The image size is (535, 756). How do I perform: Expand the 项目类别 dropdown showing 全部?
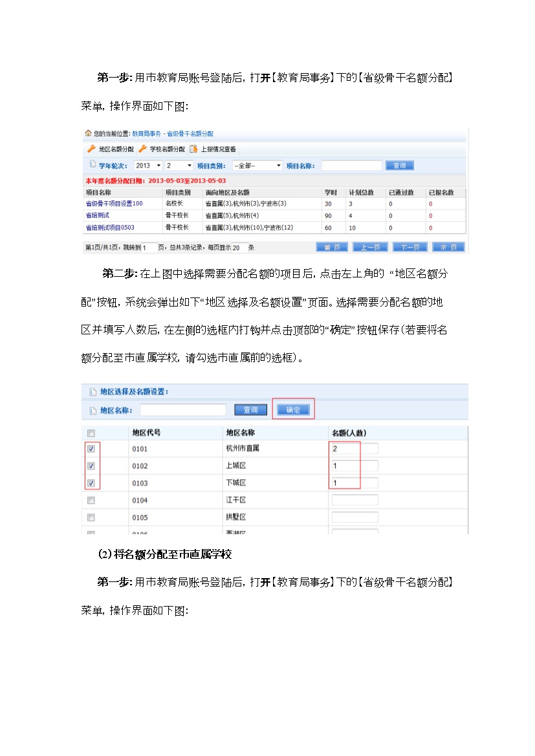257,166
